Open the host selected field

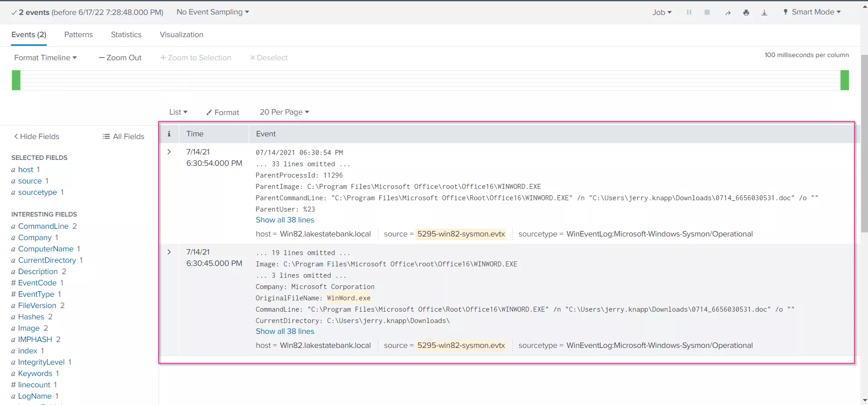(x=26, y=169)
